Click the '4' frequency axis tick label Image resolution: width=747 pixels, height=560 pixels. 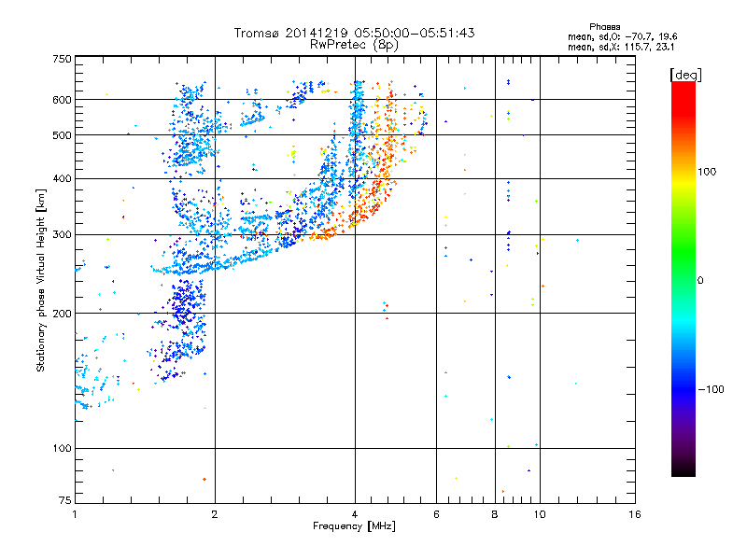(x=355, y=514)
